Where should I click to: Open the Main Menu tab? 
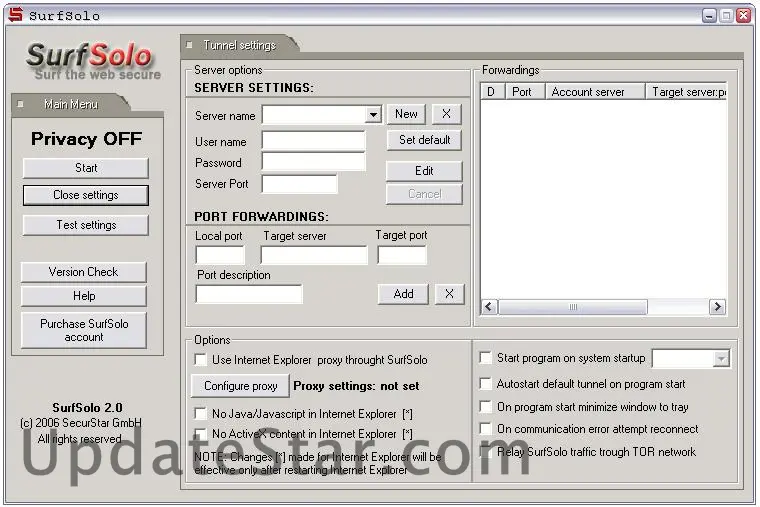(71, 104)
